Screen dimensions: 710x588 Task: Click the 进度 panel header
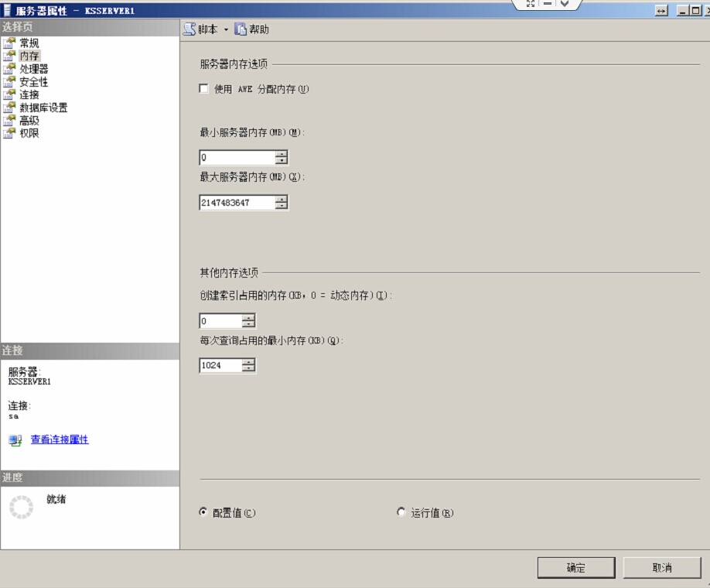pyautogui.click(x=90, y=478)
